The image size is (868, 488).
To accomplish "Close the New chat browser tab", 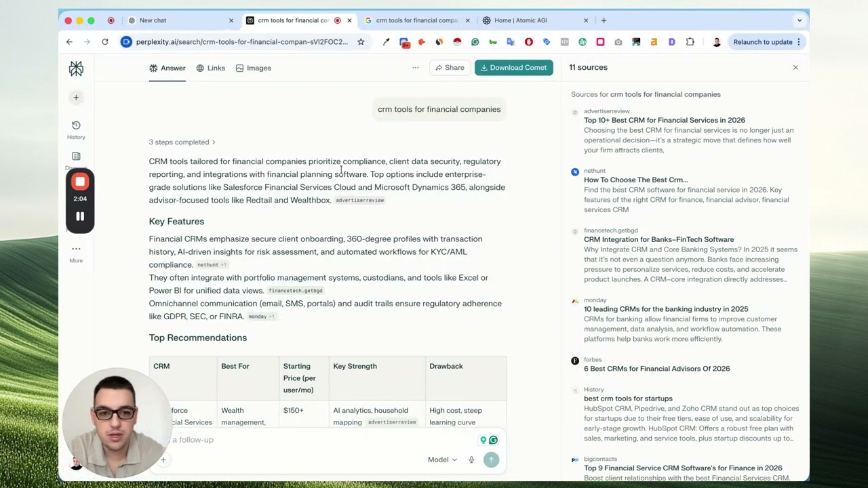I will coord(231,20).
